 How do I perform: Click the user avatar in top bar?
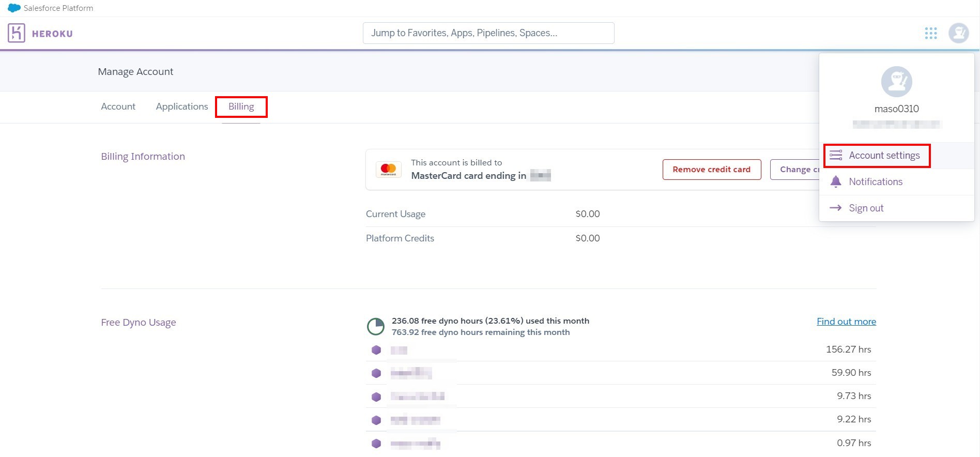pyautogui.click(x=958, y=33)
